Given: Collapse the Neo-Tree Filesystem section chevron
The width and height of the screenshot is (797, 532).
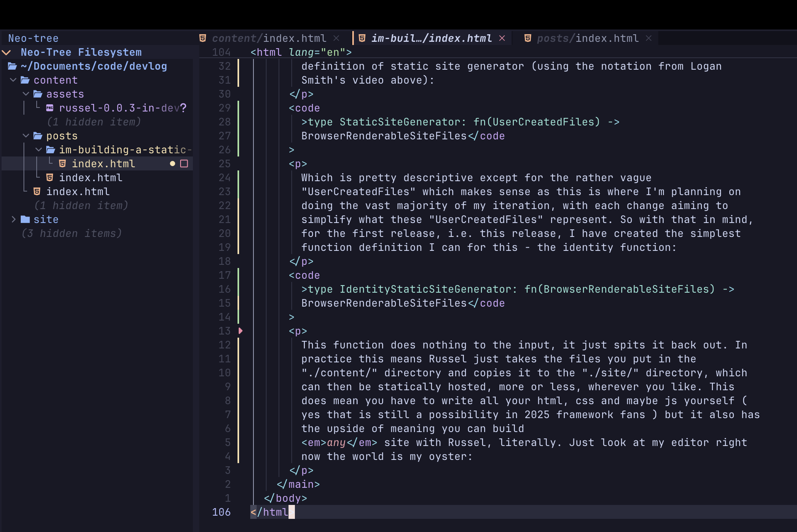Looking at the screenshot, I should pos(6,52).
